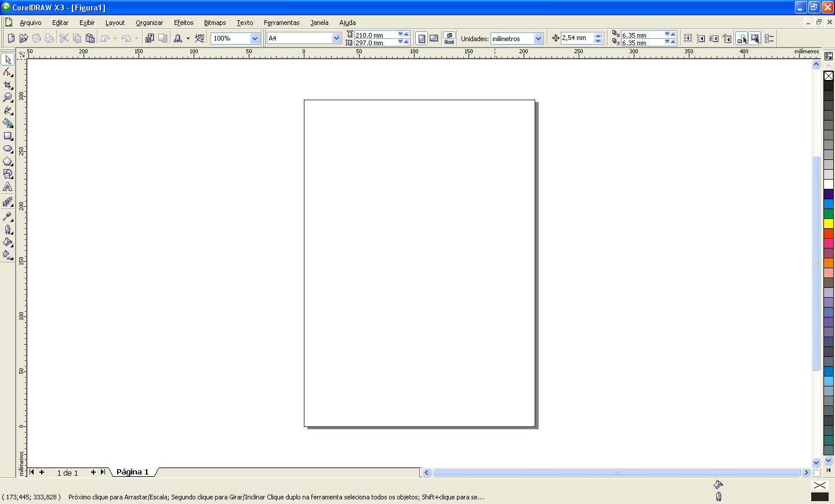Screen dimensions: 835x504
Task: Select the Polygon tool
Action: 8,162
